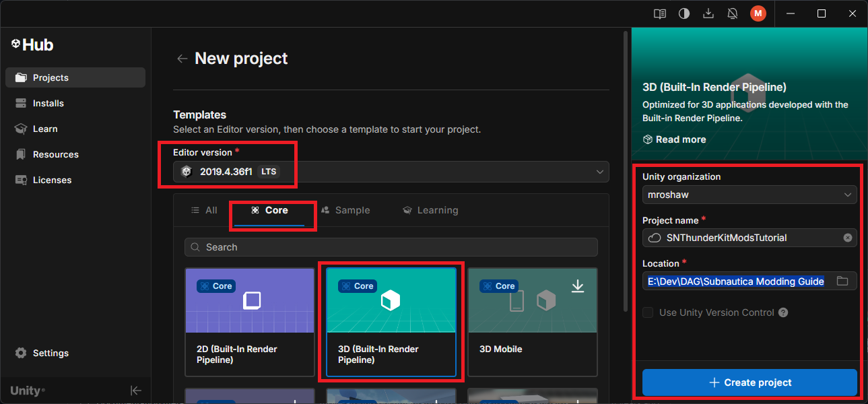Browse for location with the folder icon
The image size is (868, 404).
842,281
